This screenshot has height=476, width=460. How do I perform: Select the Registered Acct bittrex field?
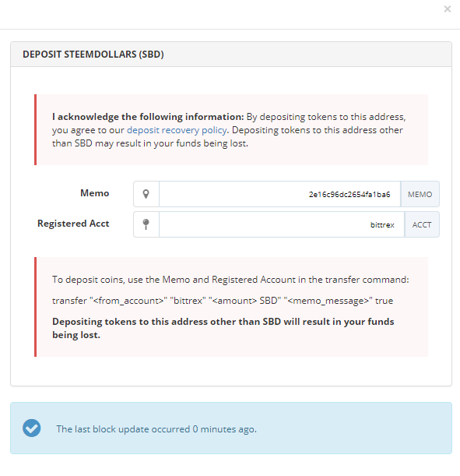point(282,224)
